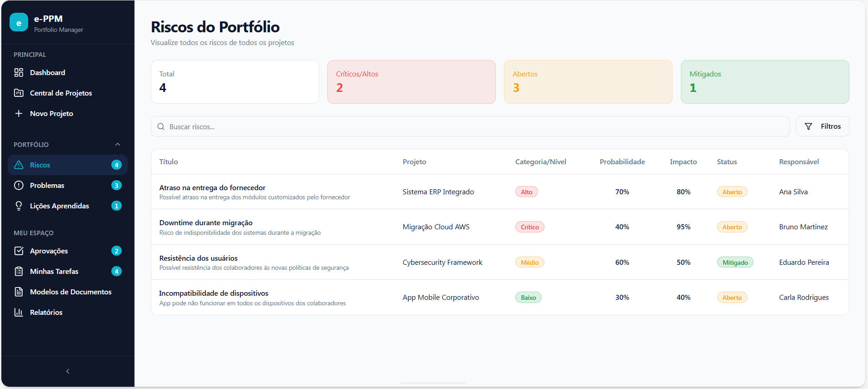Click Aberto status for Carla Rodrigues's risk
Viewport: 868px width, 389px height.
732,298
